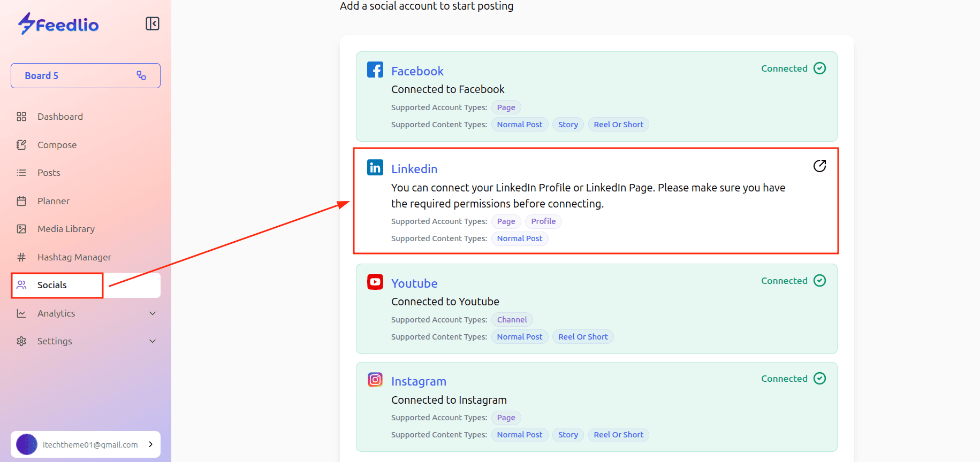Click the YouTube logo icon

tap(375, 282)
